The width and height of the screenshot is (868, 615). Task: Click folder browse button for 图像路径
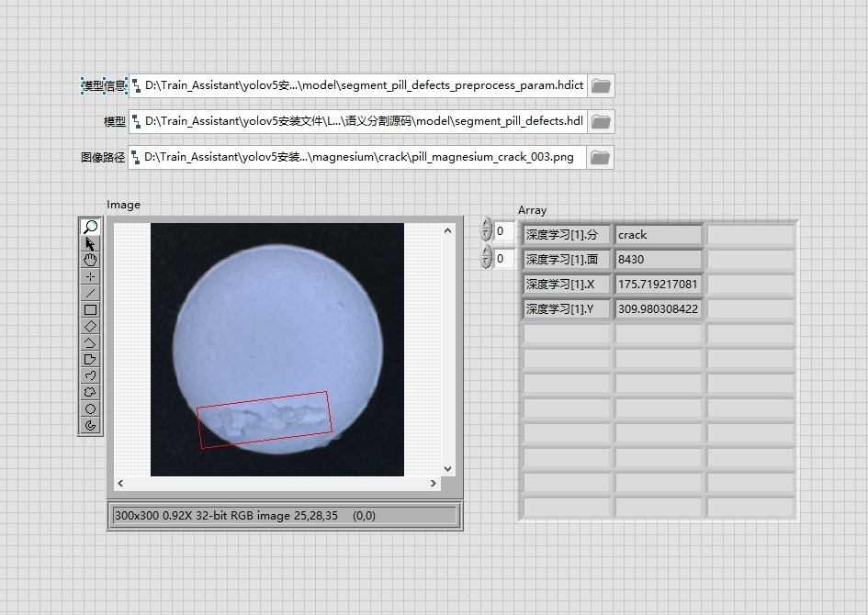[600, 158]
